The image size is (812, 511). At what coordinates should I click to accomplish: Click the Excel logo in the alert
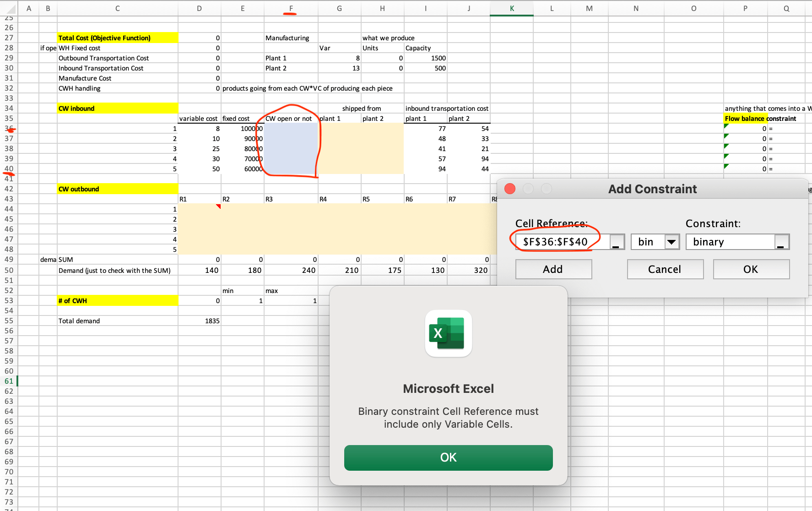point(448,333)
